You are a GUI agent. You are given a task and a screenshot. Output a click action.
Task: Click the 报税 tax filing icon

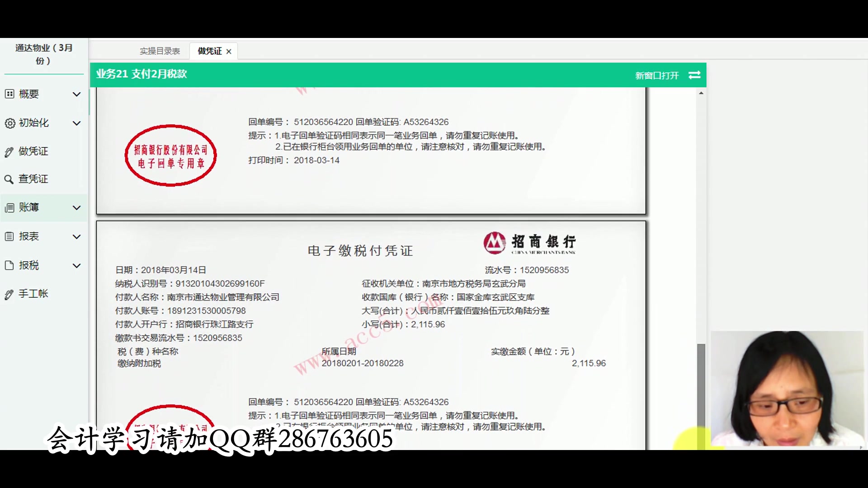tap(10, 265)
